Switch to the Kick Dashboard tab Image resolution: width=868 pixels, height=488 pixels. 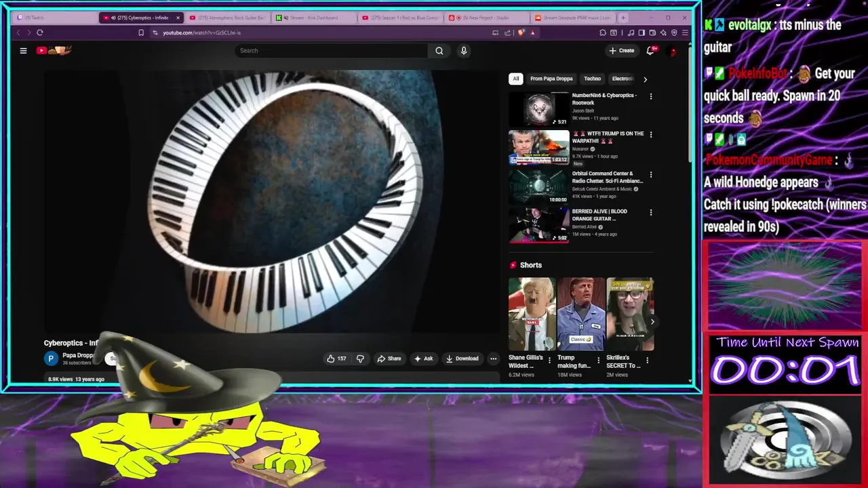[314, 18]
